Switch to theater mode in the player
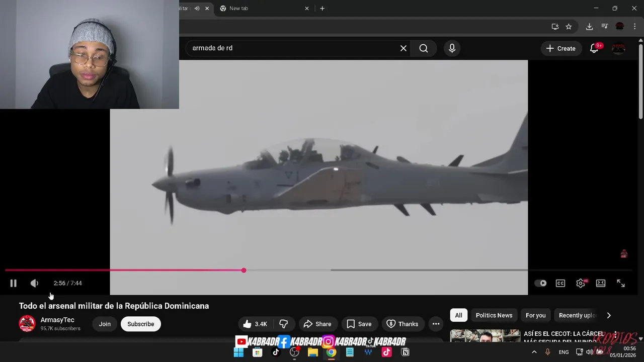Viewport: 644px width, 362px height. pos(601,283)
